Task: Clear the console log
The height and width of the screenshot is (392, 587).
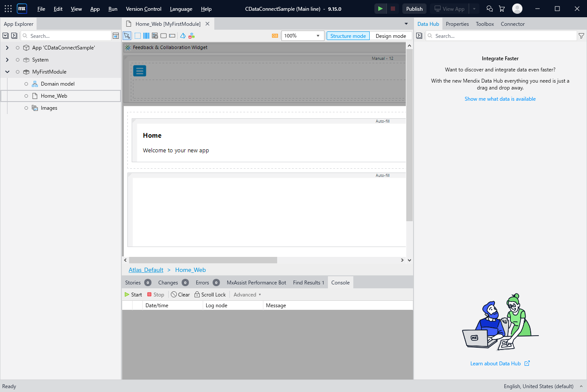Action: click(180, 295)
